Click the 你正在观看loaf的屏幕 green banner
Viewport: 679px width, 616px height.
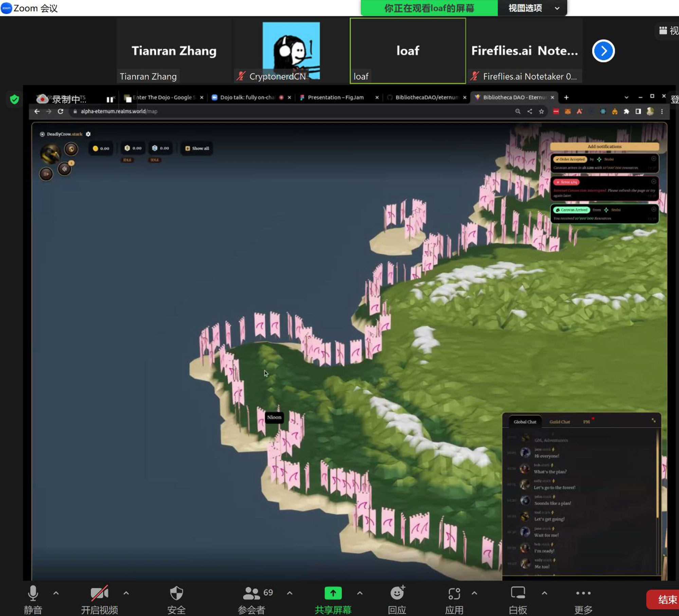tap(429, 8)
